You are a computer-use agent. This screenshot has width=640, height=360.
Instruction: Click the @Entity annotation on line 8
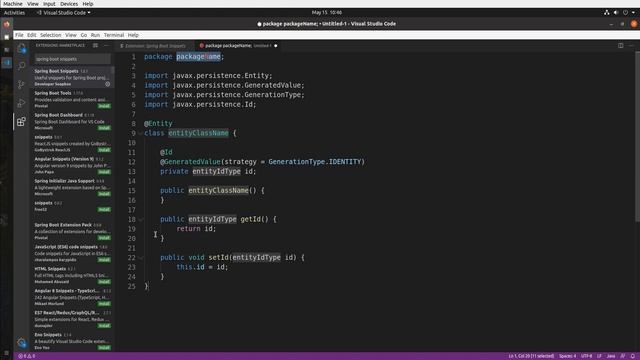click(x=158, y=123)
